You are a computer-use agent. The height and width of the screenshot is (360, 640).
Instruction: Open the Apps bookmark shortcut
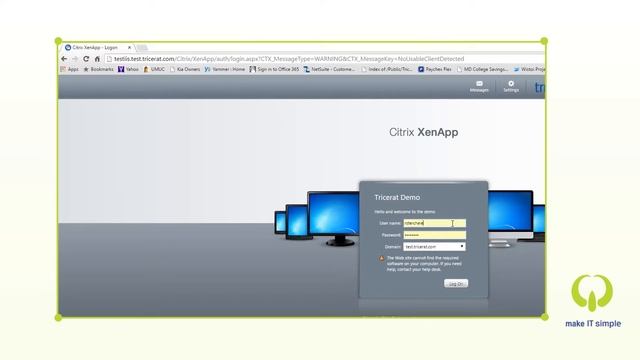click(69, 69)
